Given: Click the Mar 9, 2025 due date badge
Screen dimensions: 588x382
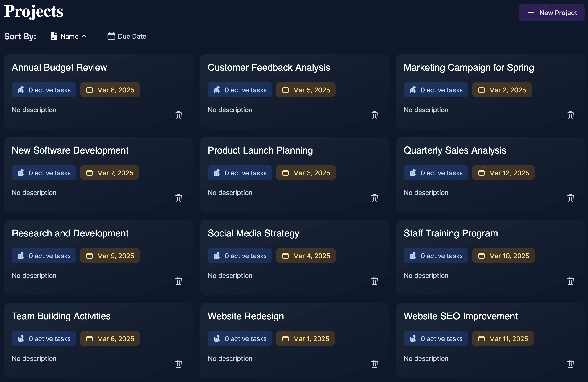Looking at the screenshot, I should pos(110,256).
